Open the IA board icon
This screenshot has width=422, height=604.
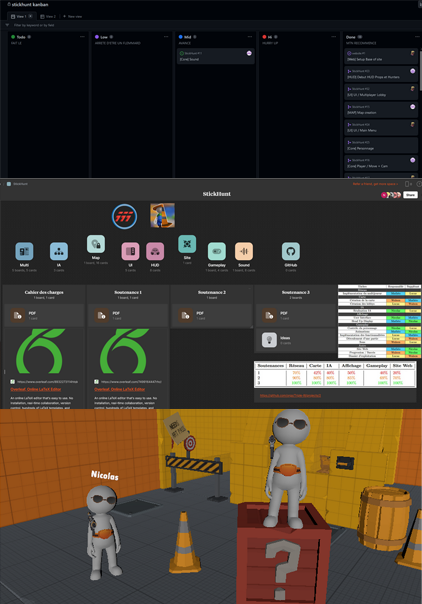point(59,251)
